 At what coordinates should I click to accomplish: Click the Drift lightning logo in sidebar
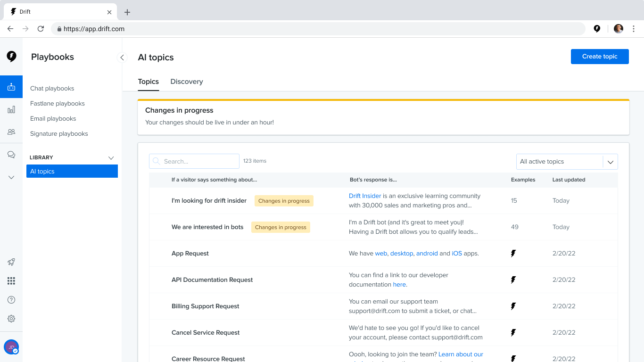11,57
